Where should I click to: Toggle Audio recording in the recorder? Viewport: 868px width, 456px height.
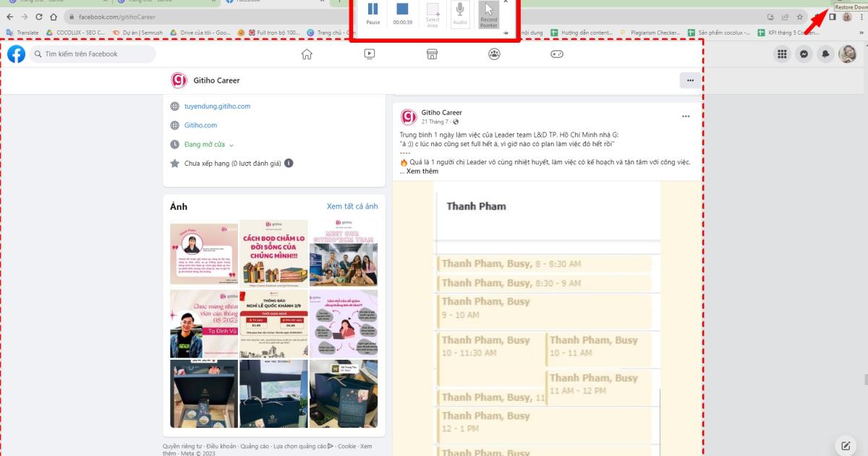(460, 14)
